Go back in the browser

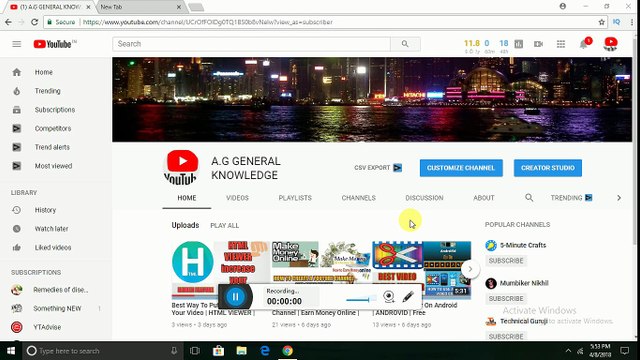9,22
